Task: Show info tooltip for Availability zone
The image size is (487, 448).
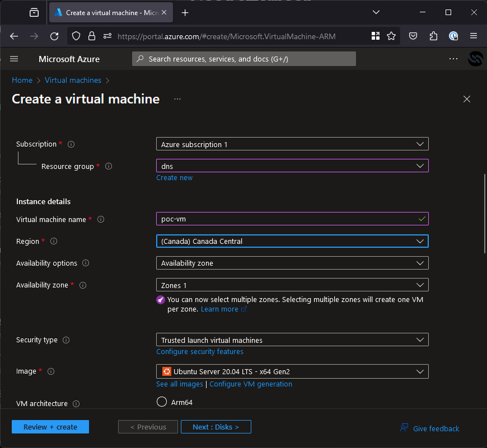Action: tap(83, 285)
